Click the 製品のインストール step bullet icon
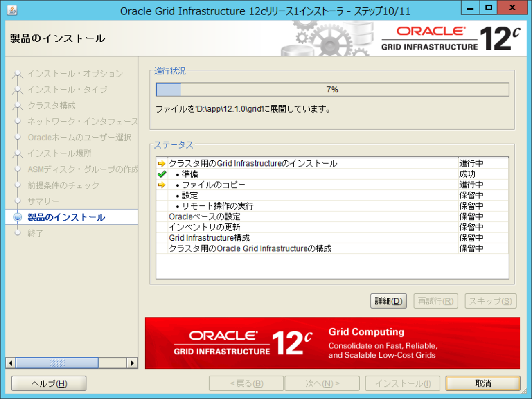This screenshot has width=532, height=399. point(18,217)
